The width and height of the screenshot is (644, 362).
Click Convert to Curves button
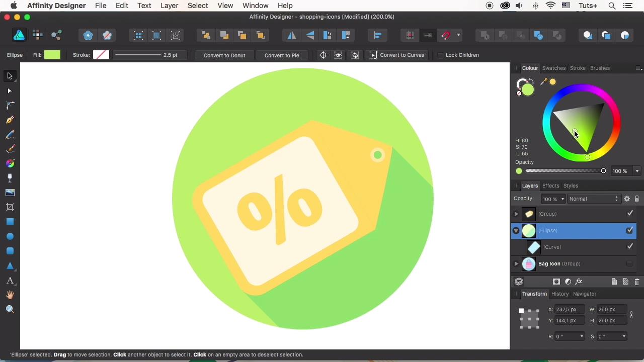[x=397, y=55]
